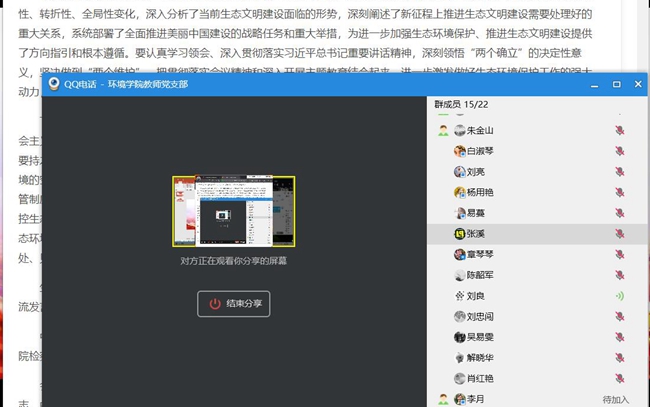The height and width of the screenshot is (407, 650).
Task: Click the End Sharing (结束分享) button
Action: coord(234,304)
